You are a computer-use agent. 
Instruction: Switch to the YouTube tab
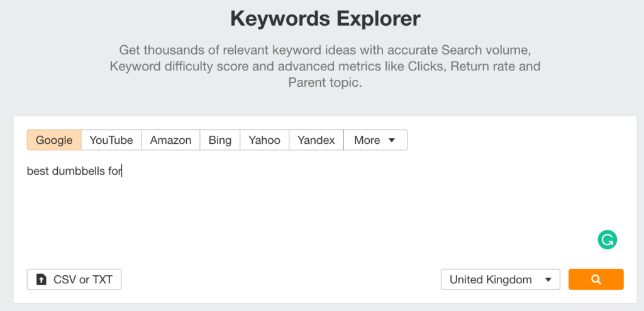coord(111,140)
